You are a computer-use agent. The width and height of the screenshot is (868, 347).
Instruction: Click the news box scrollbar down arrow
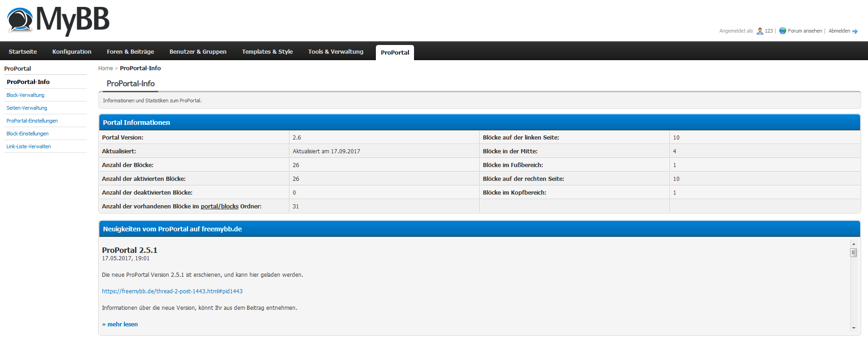pyautogui.click(x=854, y=328)
